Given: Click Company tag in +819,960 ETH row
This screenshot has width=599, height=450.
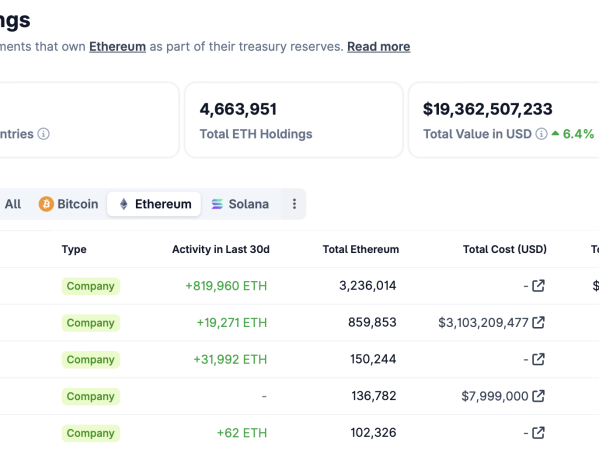Looking at the screenshot, I should coord(91,286).
